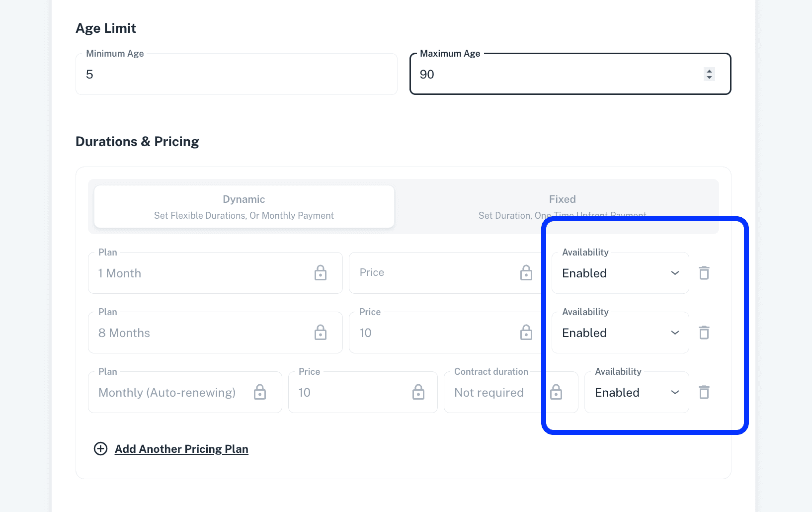Open Availability dropdown for Monthly Auto-renewing plan
Image resolution: width=812 pixels, height=512 pixels.
click(637, 393)
